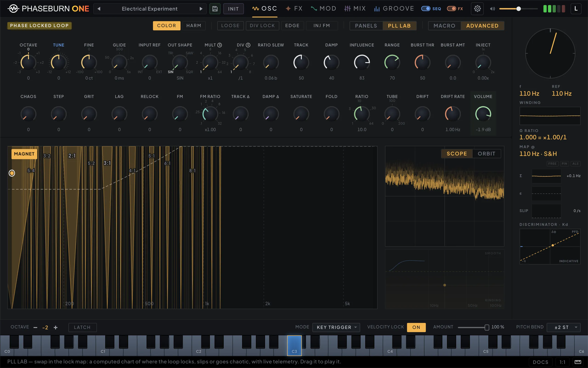Screen dimensions: 588x368
Task: Click the DRIFT RATE knob
Action: click(x=453, y=114)
